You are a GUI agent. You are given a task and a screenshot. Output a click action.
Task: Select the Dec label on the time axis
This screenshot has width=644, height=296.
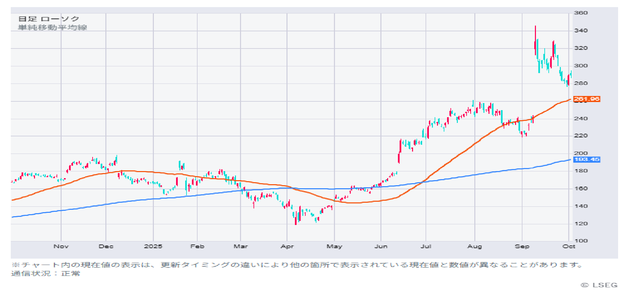106,246
